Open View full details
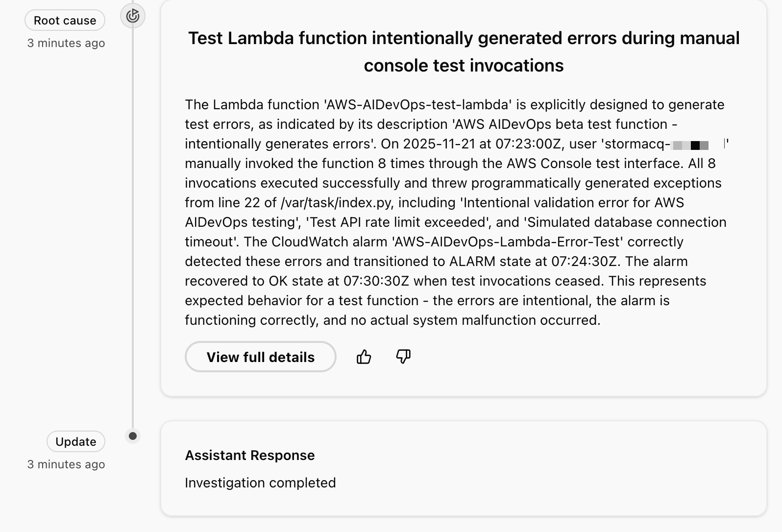Viewport: 782px width, 532px height. coord(261,357)
